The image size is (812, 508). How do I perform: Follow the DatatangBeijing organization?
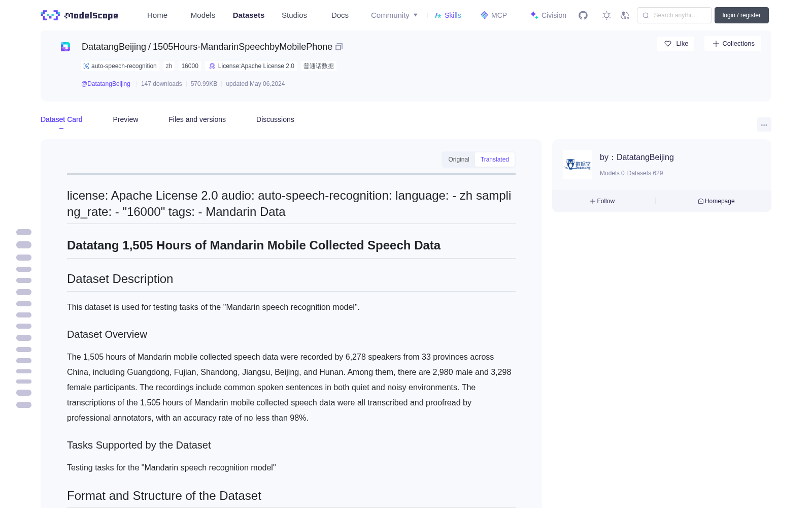point(602,201)
